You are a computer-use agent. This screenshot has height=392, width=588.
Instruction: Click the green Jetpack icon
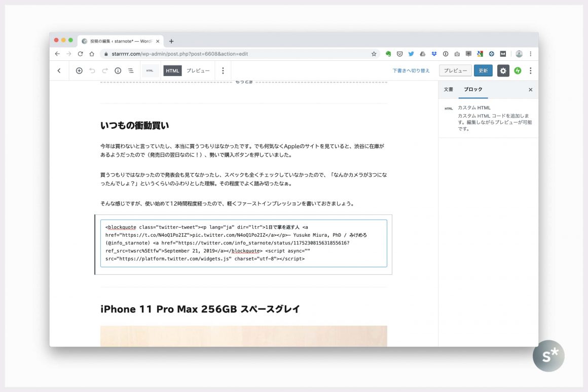pyautogui.click(x=518, y=71)
